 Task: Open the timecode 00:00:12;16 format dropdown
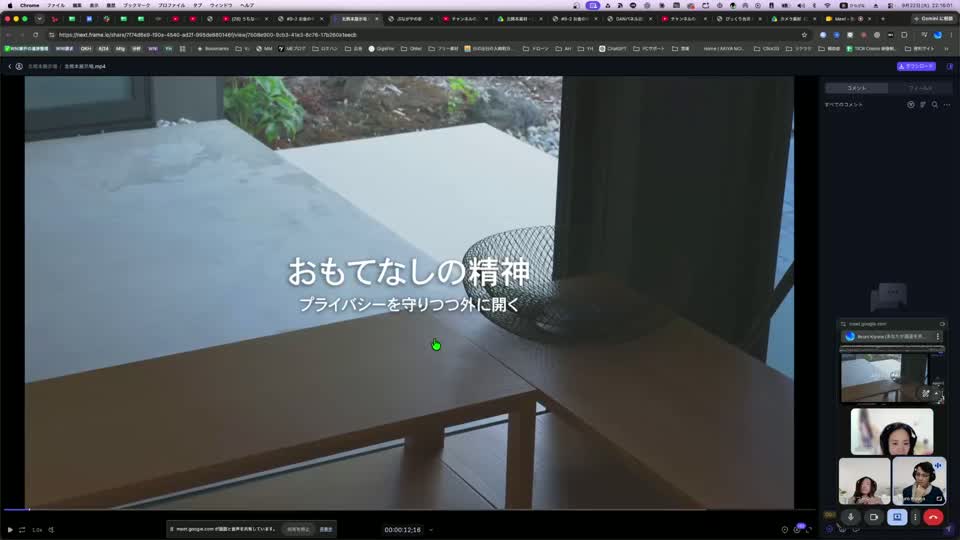pyautogui.click(x=431, y=530)
